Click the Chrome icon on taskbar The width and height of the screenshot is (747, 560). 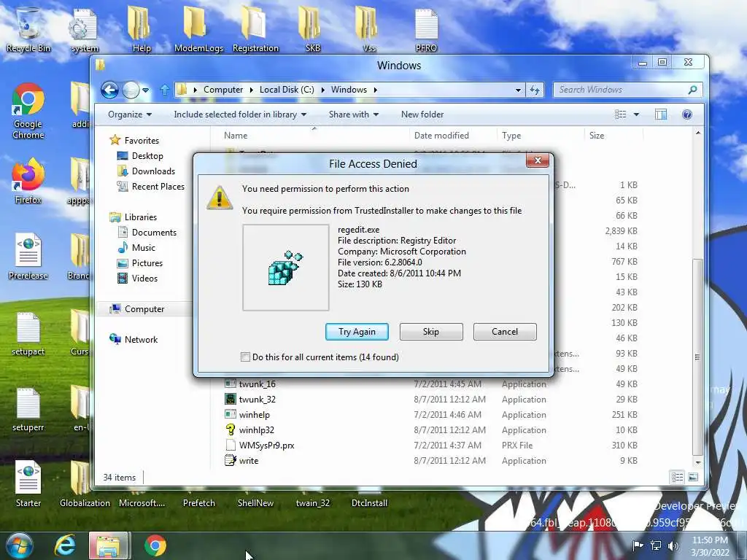155,545
